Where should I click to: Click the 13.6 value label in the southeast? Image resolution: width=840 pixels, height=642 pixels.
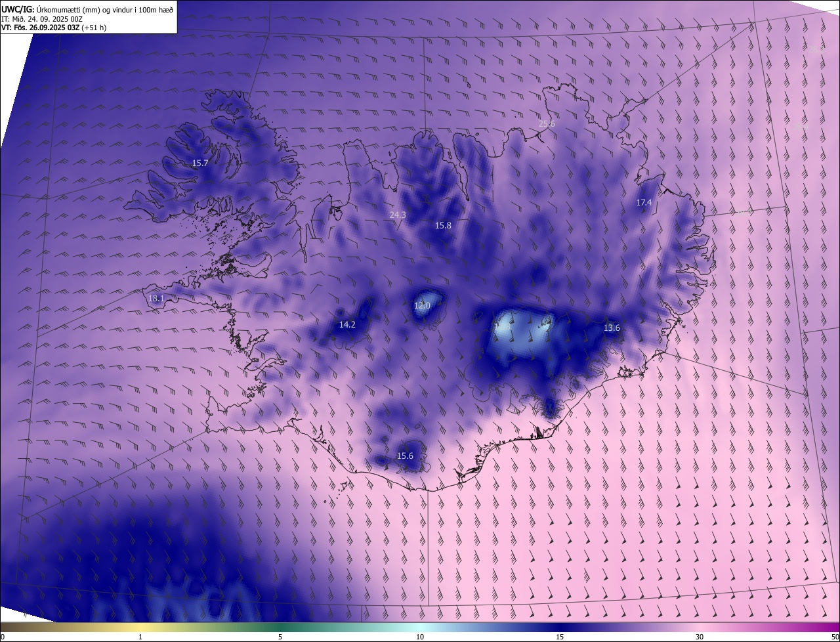coord(612,328)
